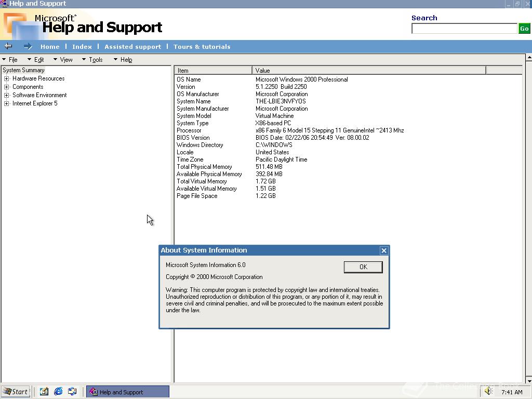Click the Pacific Daylight Time value

click(x=281, y=159)
